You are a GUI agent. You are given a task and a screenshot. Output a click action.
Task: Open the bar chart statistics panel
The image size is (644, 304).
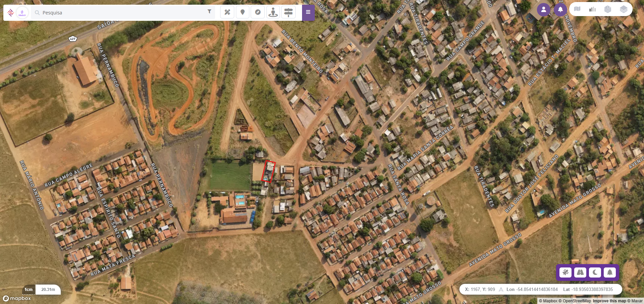point(593,9)
